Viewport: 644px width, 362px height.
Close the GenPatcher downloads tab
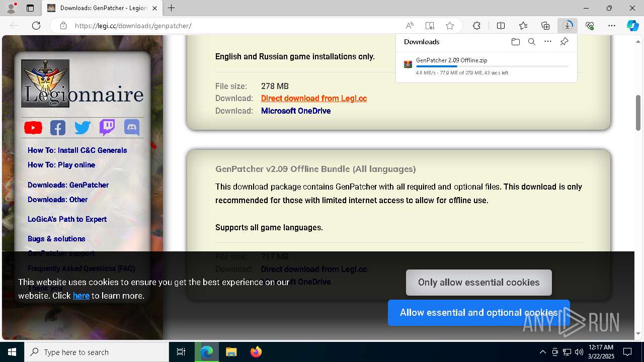pos(155,8)
